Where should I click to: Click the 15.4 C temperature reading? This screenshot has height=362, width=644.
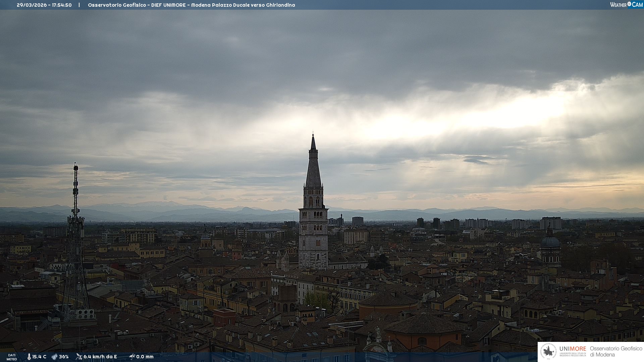[39, 357]
